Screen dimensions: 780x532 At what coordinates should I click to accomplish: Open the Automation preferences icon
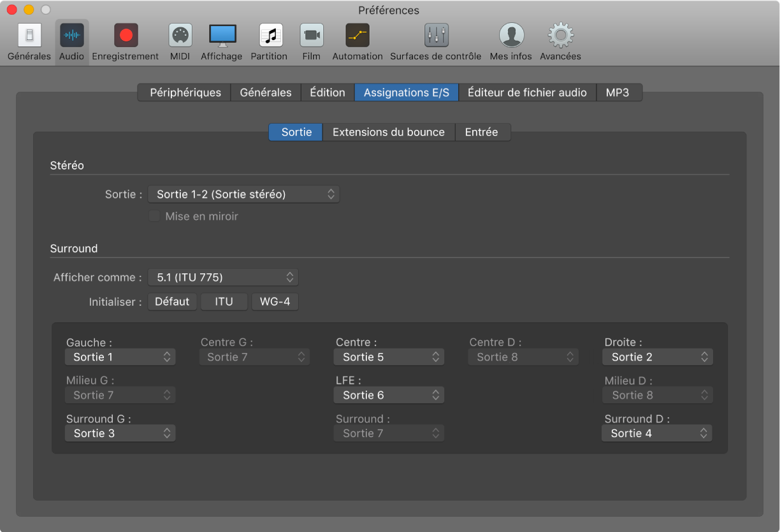(x=357, y=35)
